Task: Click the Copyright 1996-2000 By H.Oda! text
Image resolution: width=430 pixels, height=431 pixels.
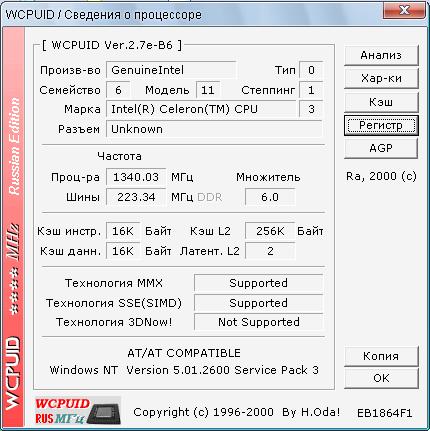Action: [236, 412]
